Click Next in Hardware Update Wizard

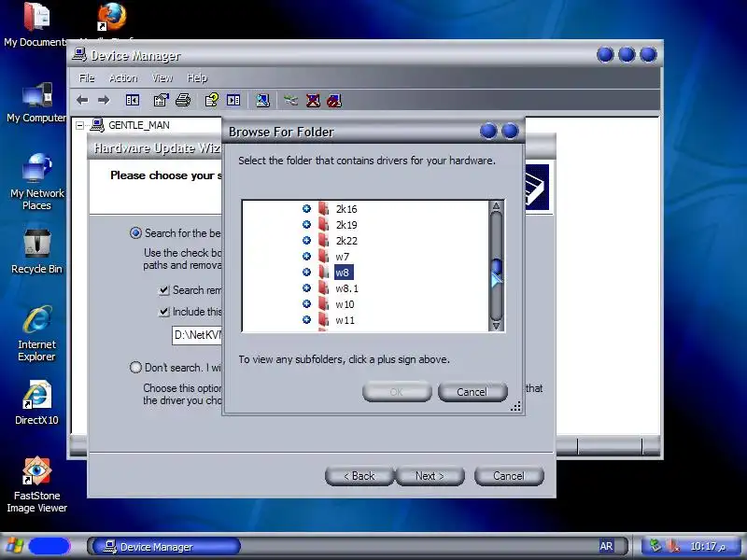click(430, 476)
